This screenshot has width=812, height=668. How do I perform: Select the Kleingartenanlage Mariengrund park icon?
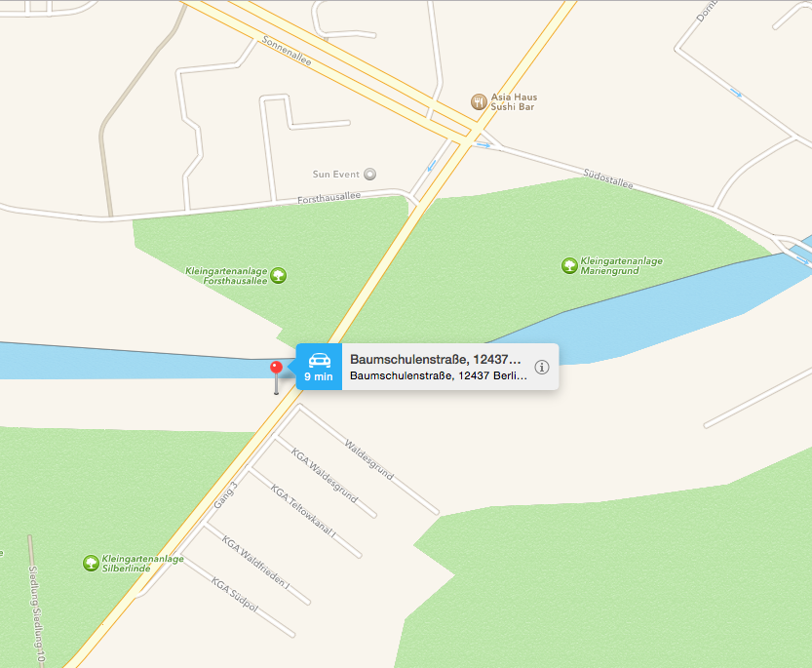(569, 266)
